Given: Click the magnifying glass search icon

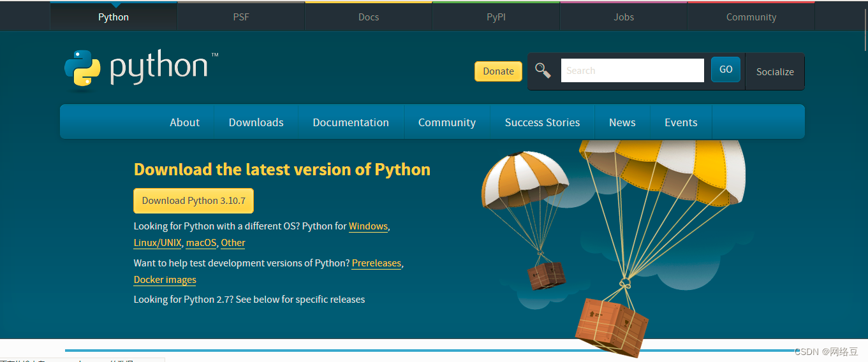Looking at the screenshot, I should tap(543, 70).
